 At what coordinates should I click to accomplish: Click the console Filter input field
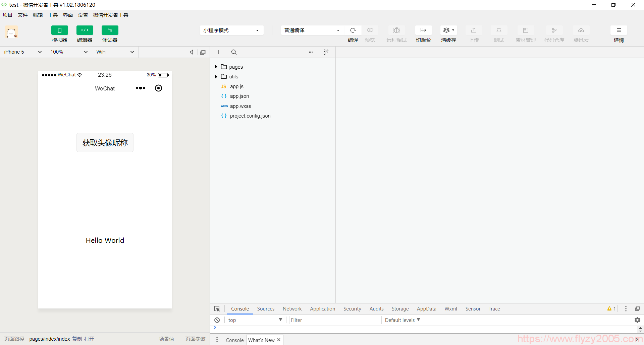pyautogui.click(x=335, y=320)
